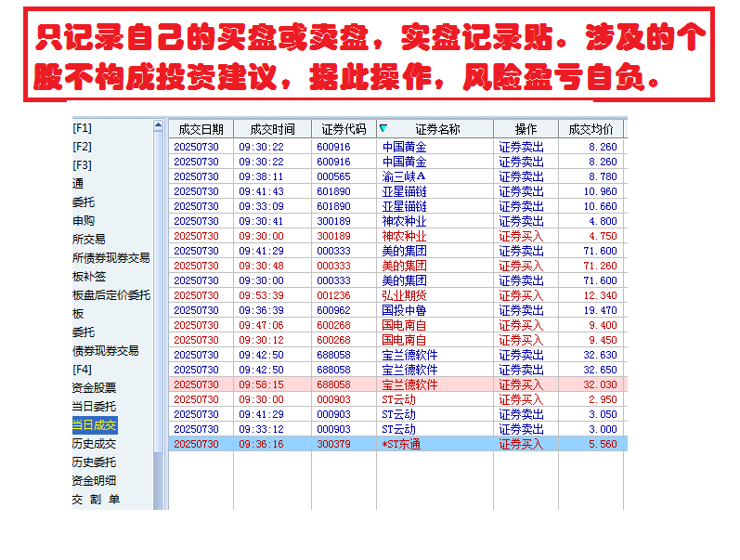Open 交割单 in the sidebar

[96, 499]
